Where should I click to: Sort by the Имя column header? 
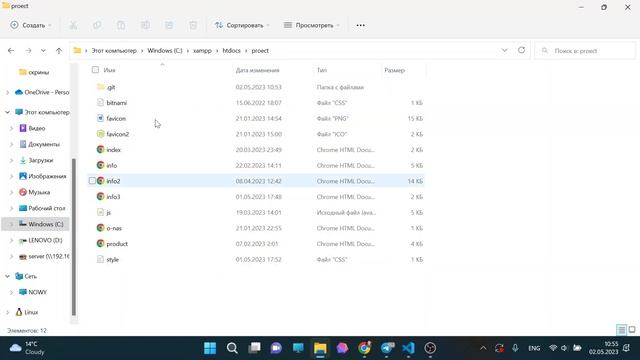tap(109, 70)
